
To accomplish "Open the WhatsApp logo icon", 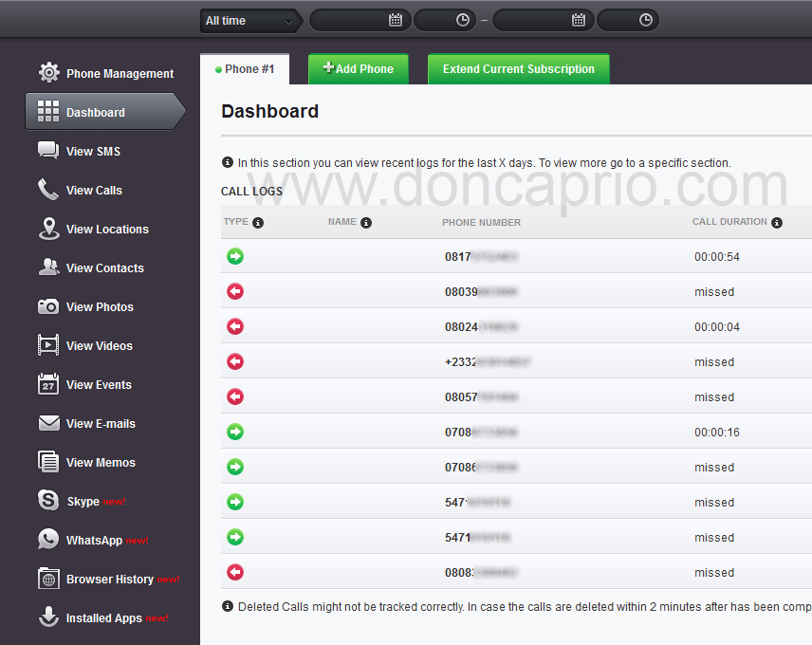I will [x=48, y=540].
